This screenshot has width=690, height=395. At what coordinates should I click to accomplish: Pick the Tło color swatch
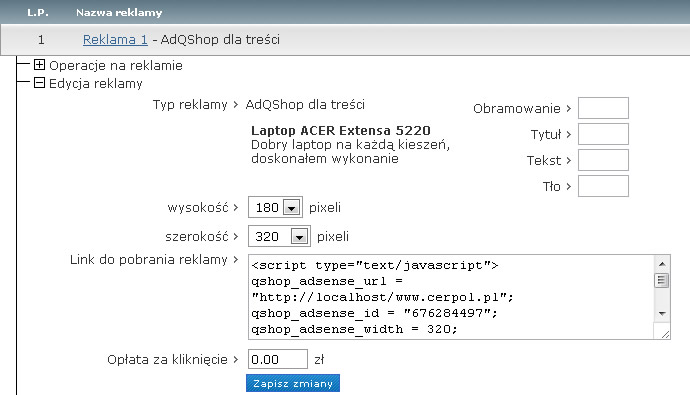tap(603, 186)
